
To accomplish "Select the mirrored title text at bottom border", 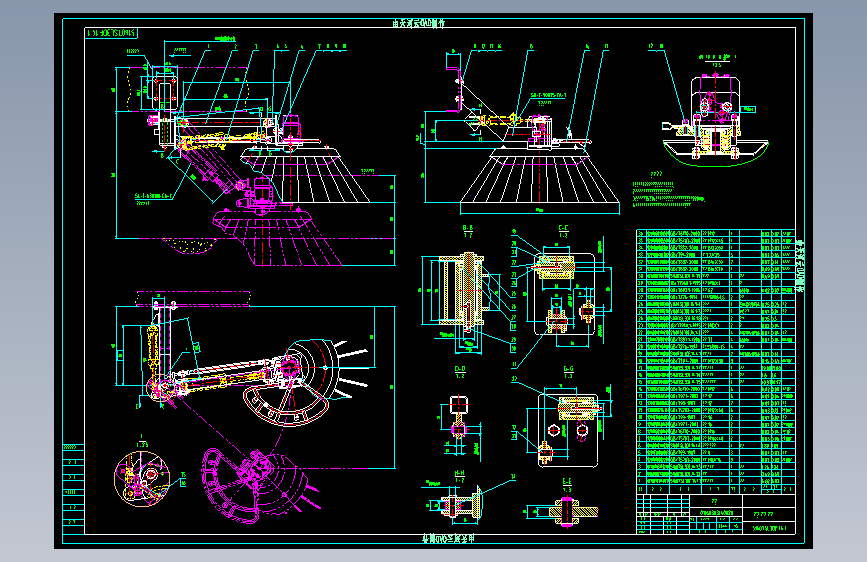I will pos(448,539).
